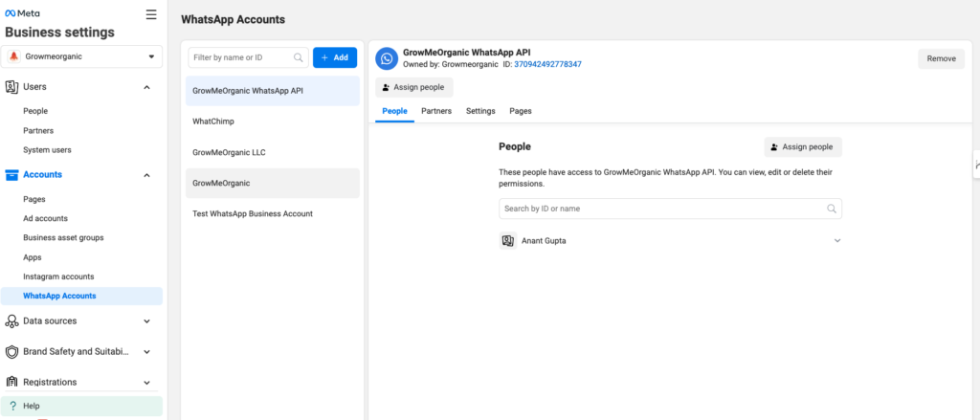Click the Accounts section icon
Image resolution: width=980 pixels, height=420 pixels.
point(11,175)
